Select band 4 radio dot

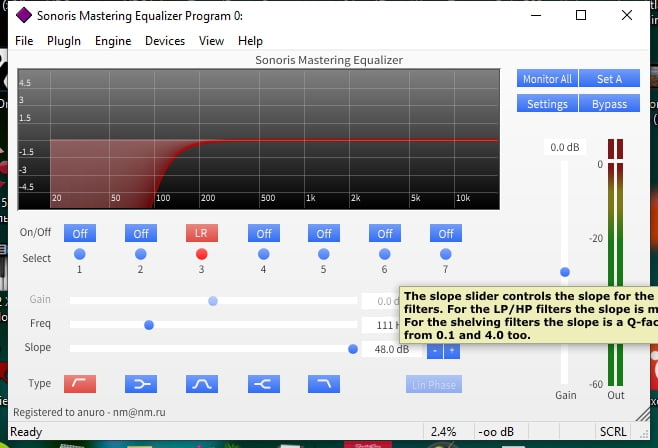coord(264,254)
